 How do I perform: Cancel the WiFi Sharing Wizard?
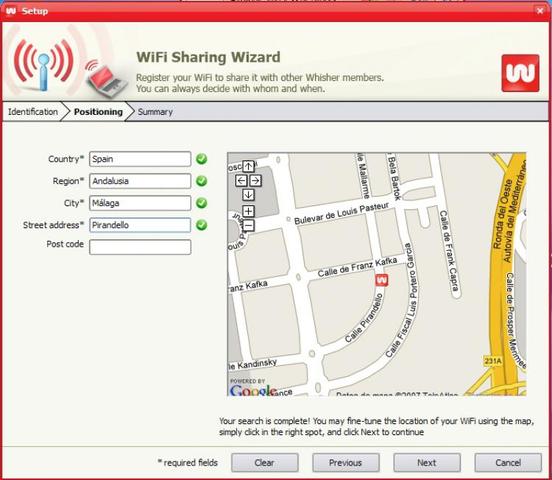point(508,462)
